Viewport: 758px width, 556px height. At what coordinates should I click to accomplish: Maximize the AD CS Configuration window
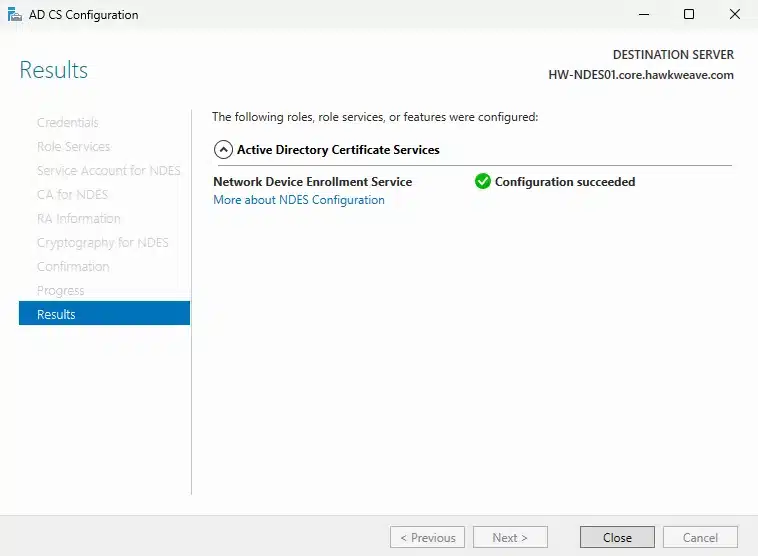pyautogui.click(x=689, y=15)
